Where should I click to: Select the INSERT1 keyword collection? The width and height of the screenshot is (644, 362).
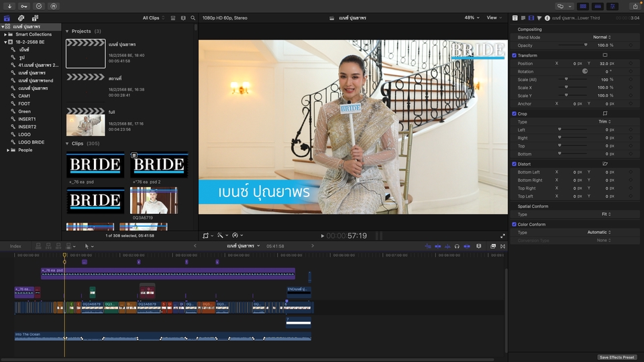point(27,119)
